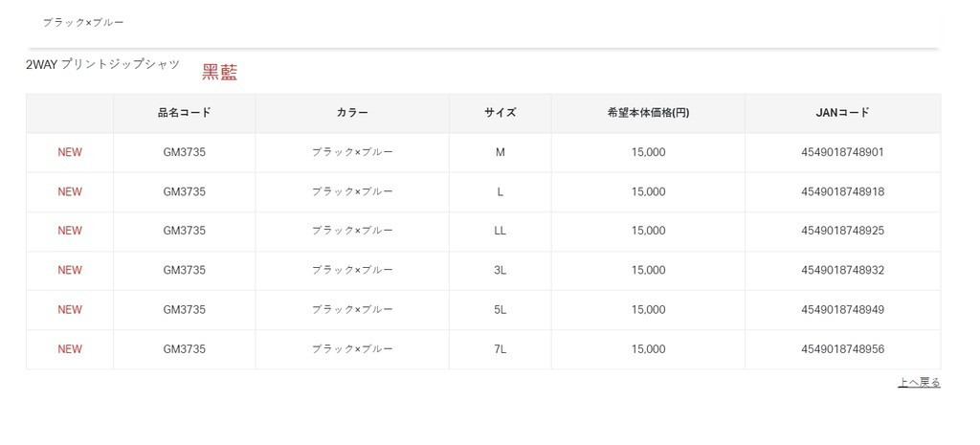This screenshot has width=980, height=445.
Task: Click the red 黒藍 annotation text
Action: click(219, 72)
